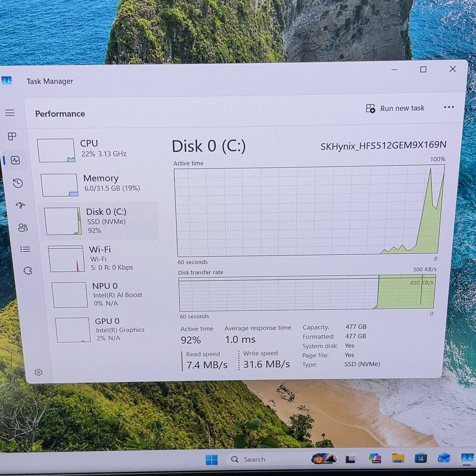Open the Startup apps sidebar icon
Viewport: 476px width, 476px height.
point(20,205)
